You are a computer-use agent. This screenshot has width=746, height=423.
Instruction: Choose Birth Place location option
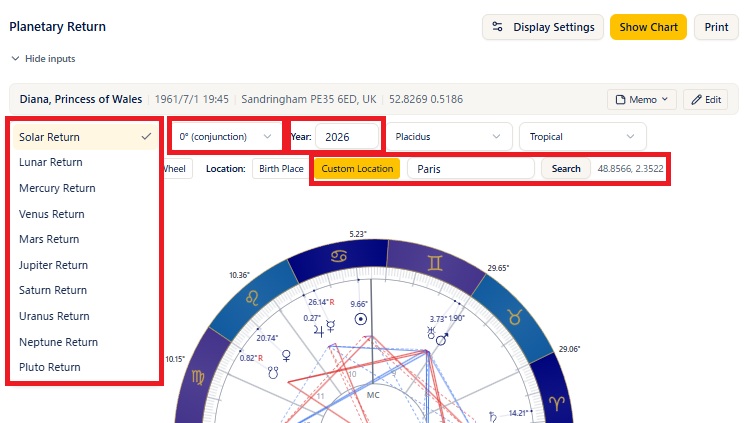[x=281, y=168]
